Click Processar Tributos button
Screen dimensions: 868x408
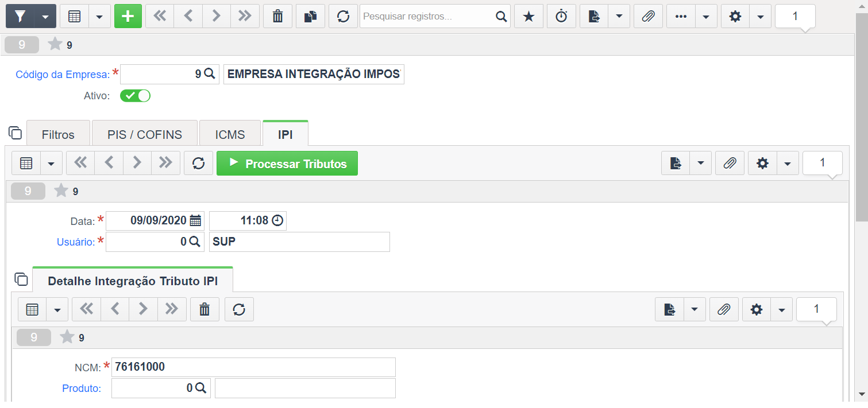[x=287, y=164]
